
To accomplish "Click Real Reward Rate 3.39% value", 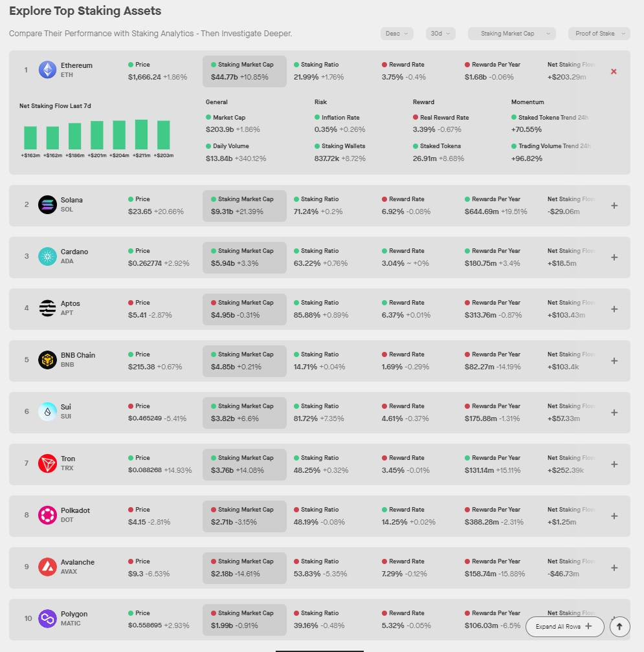I will point(424,129).
